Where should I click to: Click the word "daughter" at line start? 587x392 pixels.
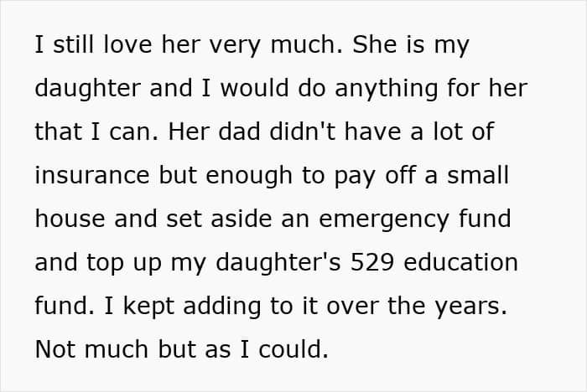pos(87,89)
